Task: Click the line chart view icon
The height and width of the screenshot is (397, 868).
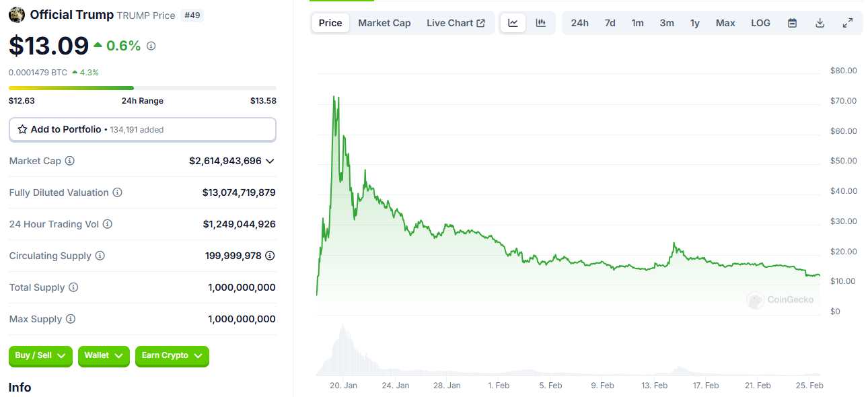Action: [x=513, y=23]
